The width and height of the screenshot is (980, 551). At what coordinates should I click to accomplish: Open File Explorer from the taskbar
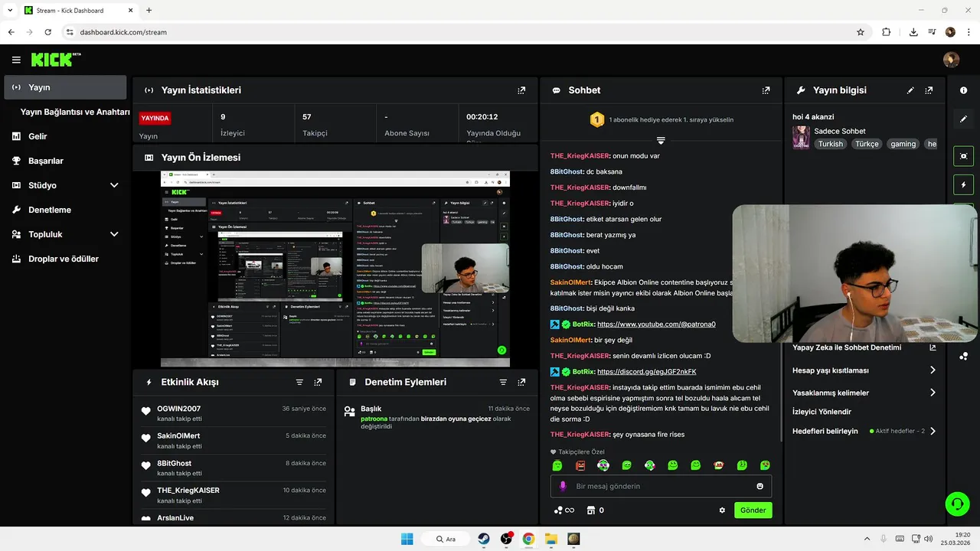pos(550,539)
